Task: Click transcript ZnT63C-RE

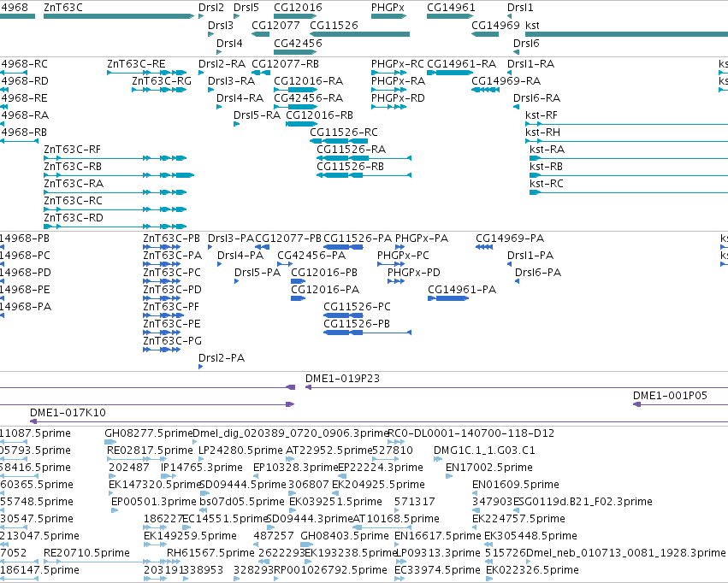Action: tap(136, 63)
